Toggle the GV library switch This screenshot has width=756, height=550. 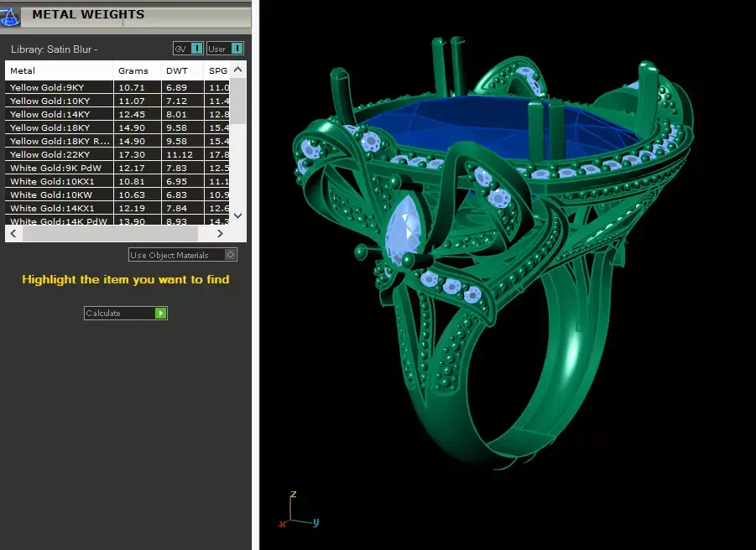(x=188, y=49)
